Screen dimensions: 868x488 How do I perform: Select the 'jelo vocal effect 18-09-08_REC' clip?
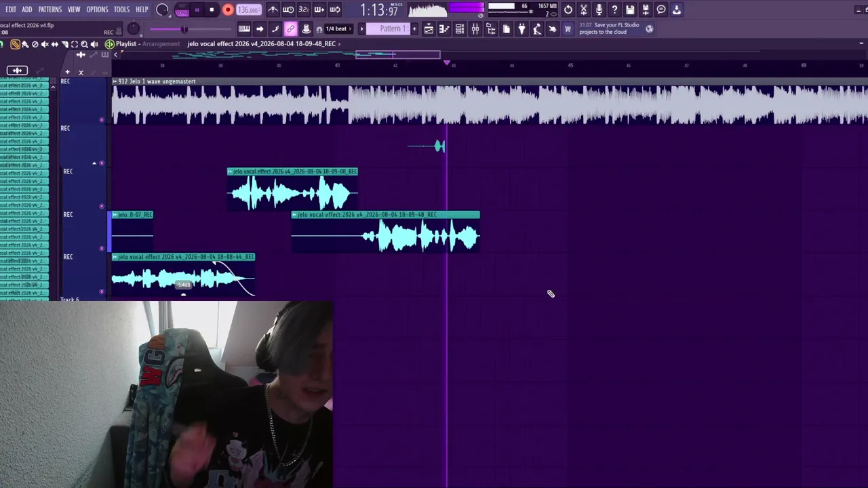click(x=292, y=189)
